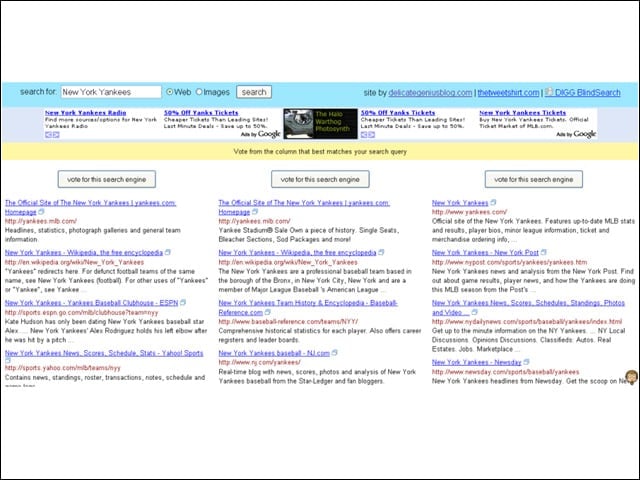Click next-ad arrow under New York Yankees Radio ad
Viewport: 640px width, 480px height.
56,135
